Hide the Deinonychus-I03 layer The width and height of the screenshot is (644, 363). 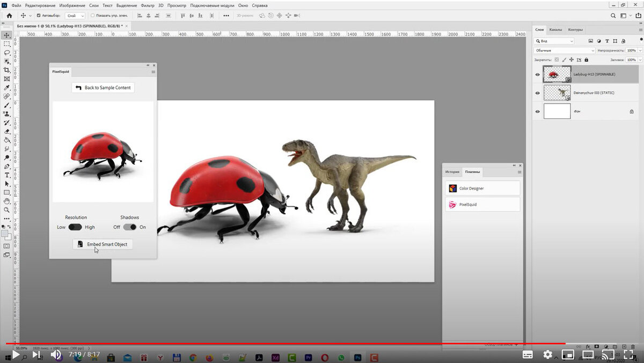pos(538,93)
